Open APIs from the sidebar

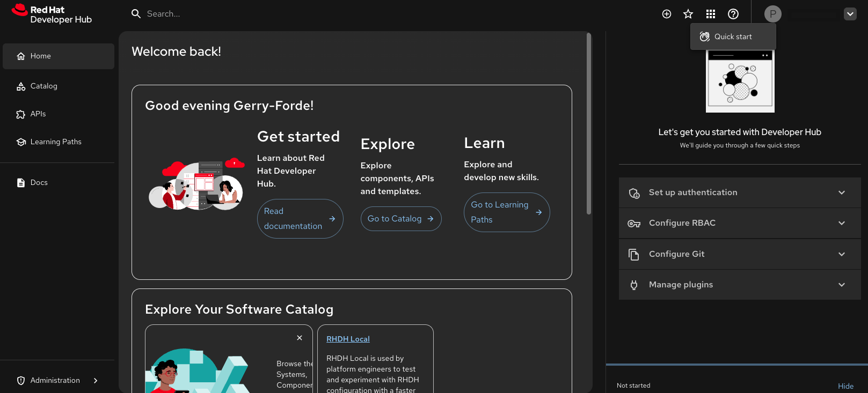click(38, 114)
